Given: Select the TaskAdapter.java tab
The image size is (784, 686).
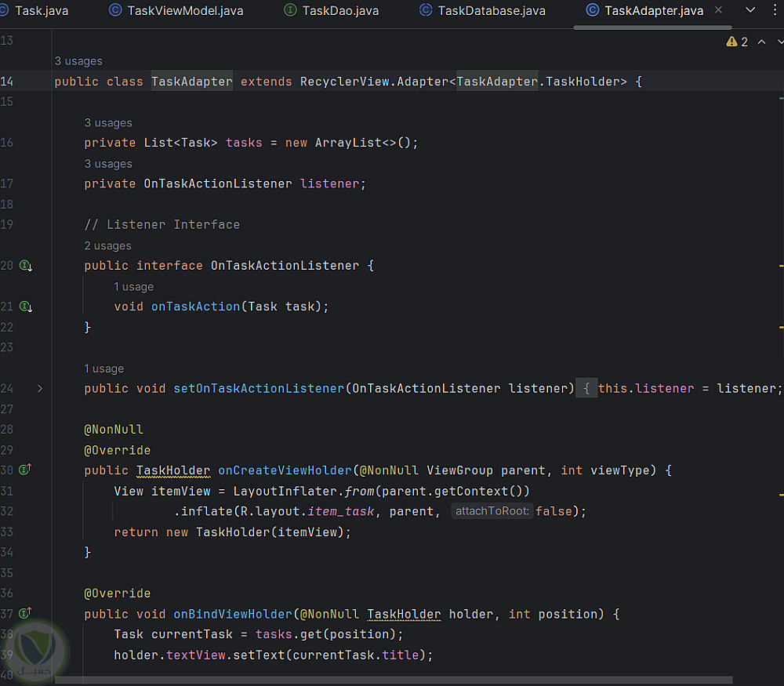Looking at the screenshot, I should [x=654, y=10].
